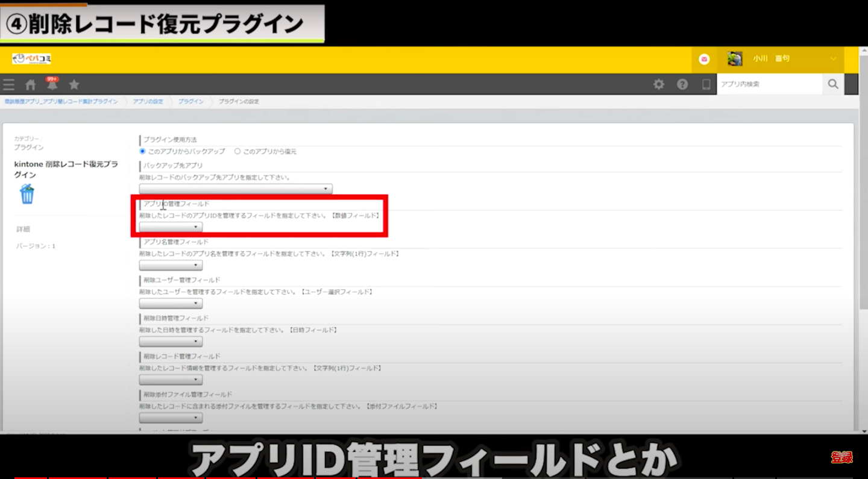
Task: Click the search magnifier icon
Action: click(833, 84)
